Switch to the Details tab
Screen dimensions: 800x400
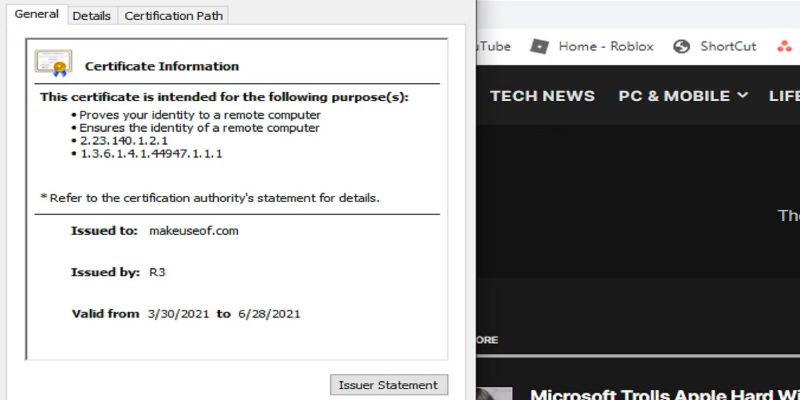[x=92, y=16]
